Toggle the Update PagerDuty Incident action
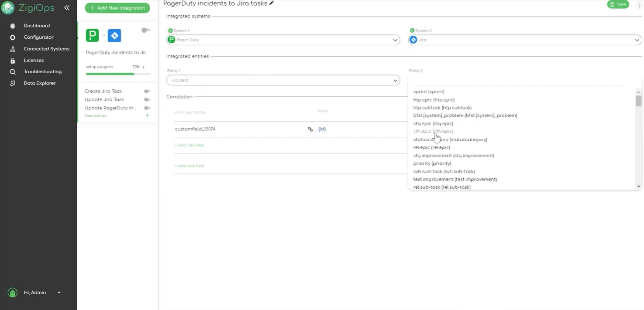This screenshot has width=644, height=310. (147, 108)
